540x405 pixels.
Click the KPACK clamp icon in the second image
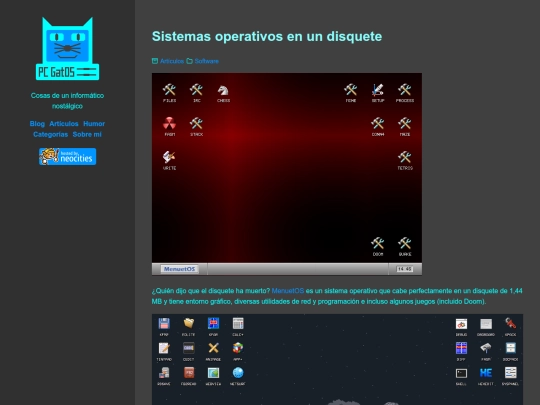click(x=510, y=326)
